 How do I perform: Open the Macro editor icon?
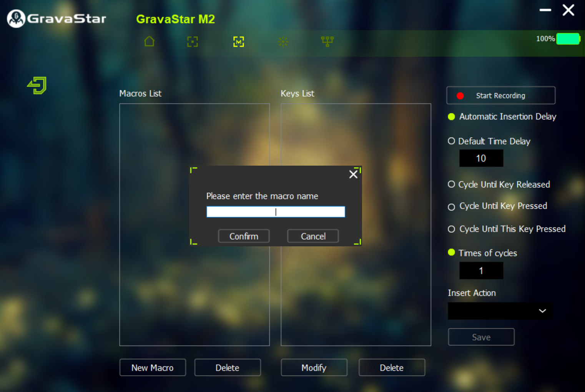pos(238,42)
